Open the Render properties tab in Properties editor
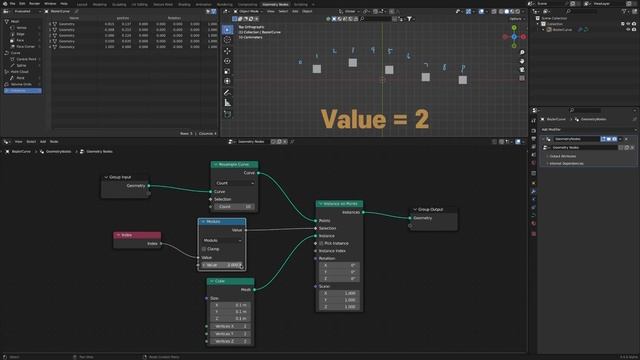This screenshot has height=360, width=640. click(533, 131)
